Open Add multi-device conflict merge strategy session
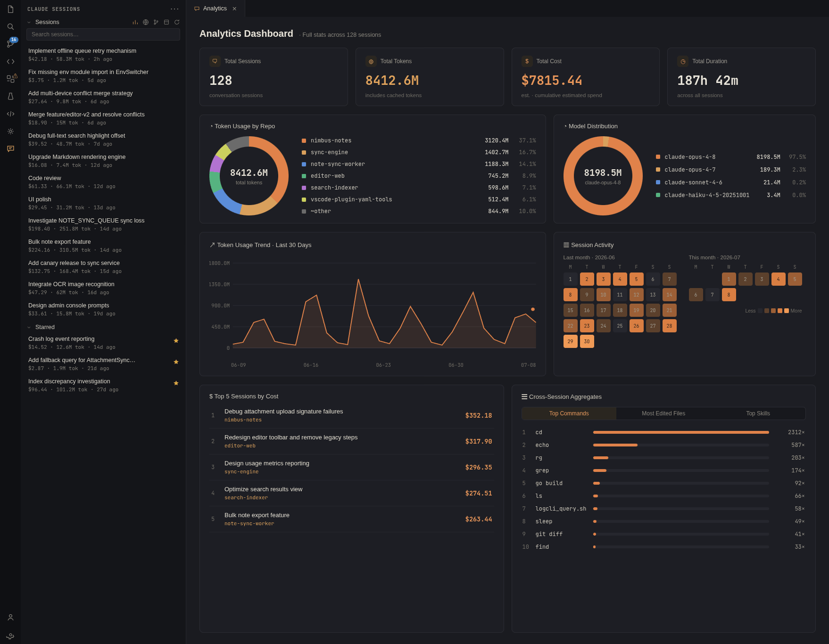The height and width of the screenshot is (644, 829). [x=103, y=97]
